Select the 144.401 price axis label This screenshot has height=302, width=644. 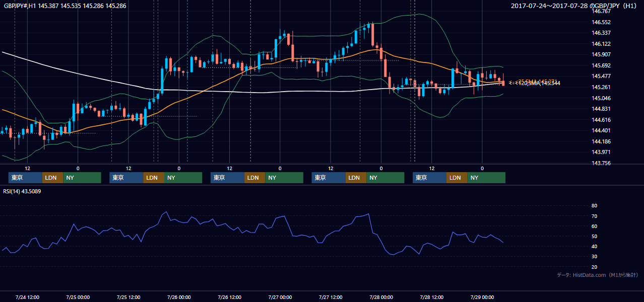pos(601,130)
